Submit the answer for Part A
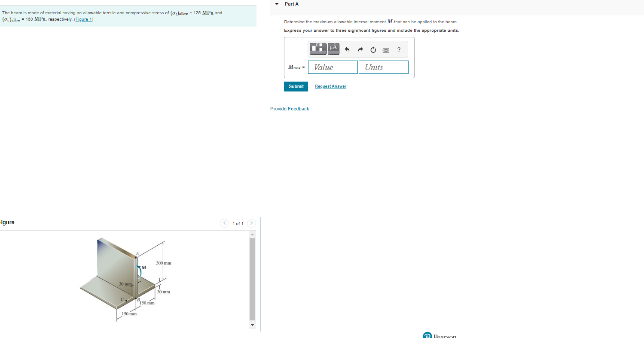The height and width of the screenshot is (338, 644). (296, 86)
